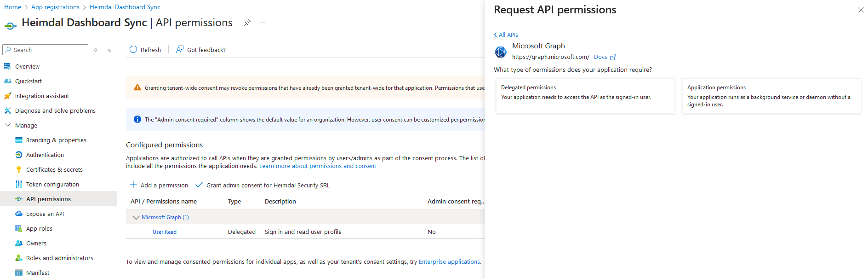Click the Refresh circular arrow icon
868x279 pixels.
coord(133,49)
